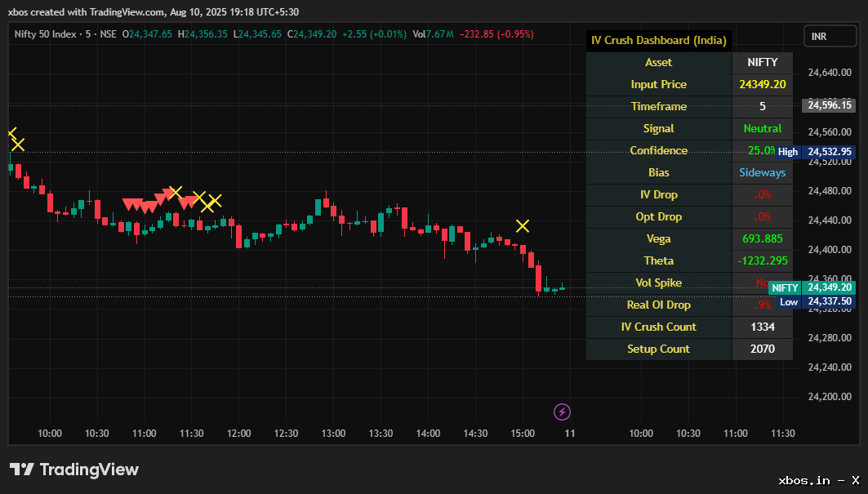Click the green NIFTY last price tag
Viewport: 868px width, 494px height.
click(812, 287)
